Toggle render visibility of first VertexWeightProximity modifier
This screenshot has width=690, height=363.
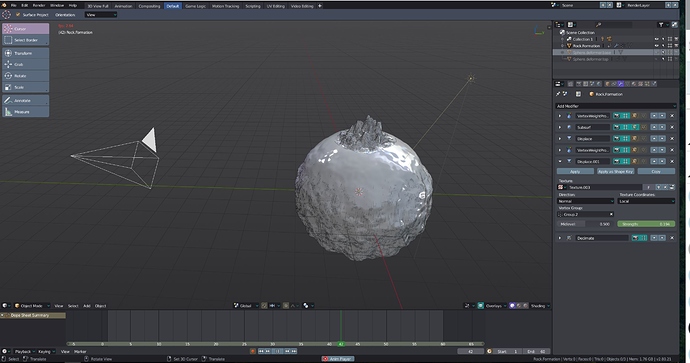617,116
